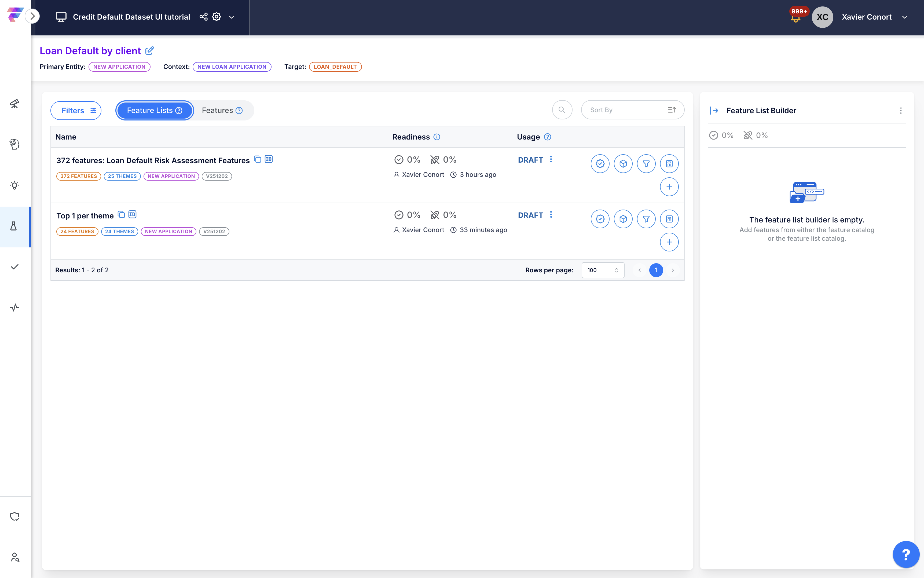Toggle the sort direction icon in Sort By

(x=672, y=110)
